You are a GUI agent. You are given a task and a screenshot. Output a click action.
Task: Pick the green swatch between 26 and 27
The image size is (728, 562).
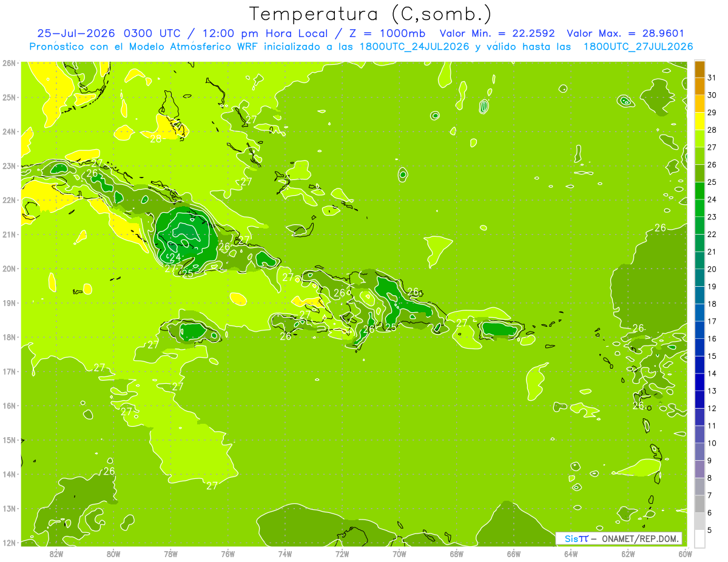pyautogui.click(x=699, y=156)
